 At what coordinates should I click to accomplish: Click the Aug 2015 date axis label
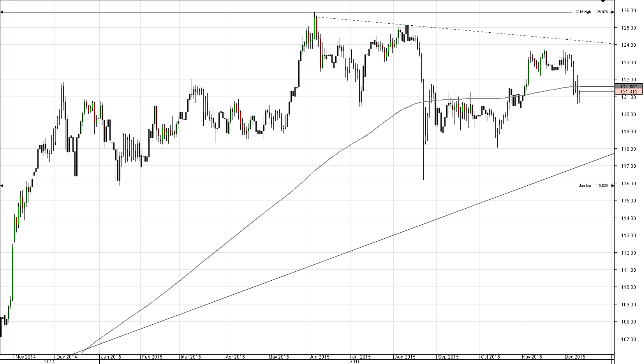click(405, 357)
